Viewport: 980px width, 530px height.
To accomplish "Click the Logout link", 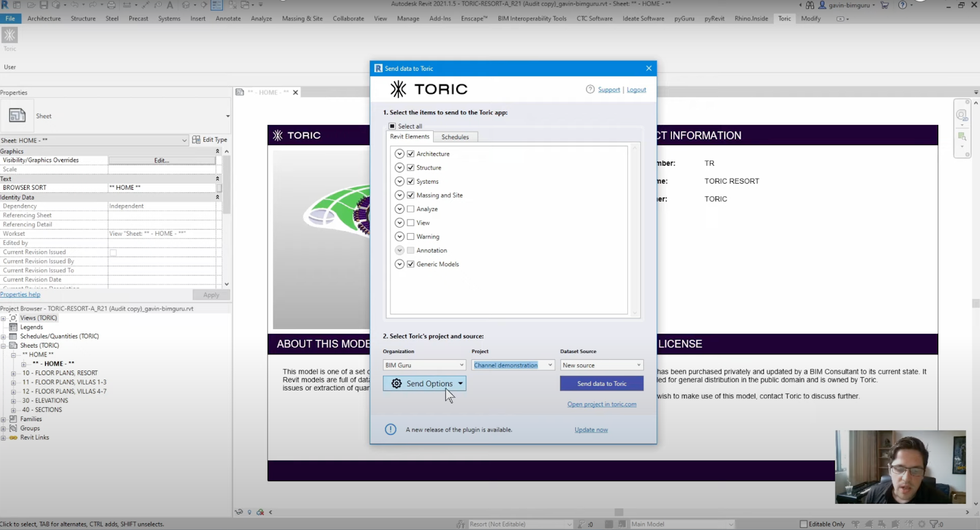I will coord(636,90).
